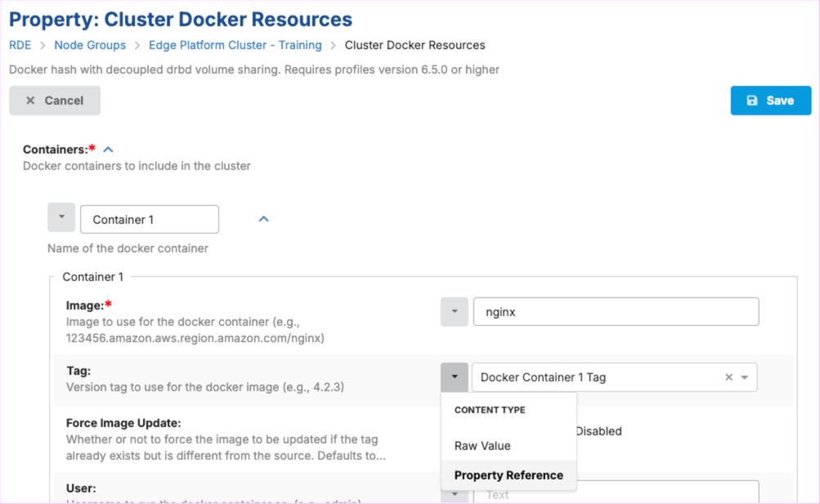Click the Container 1 fieldset legend
Viewport: 820px width, 504px height.
[93, 277]
